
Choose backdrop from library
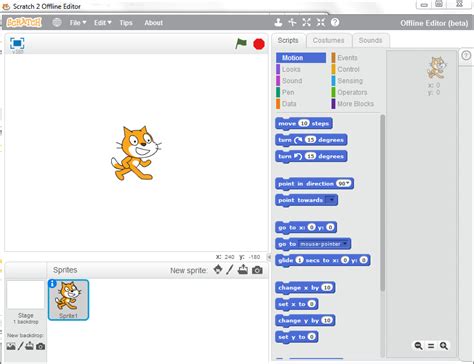point(11,346)
